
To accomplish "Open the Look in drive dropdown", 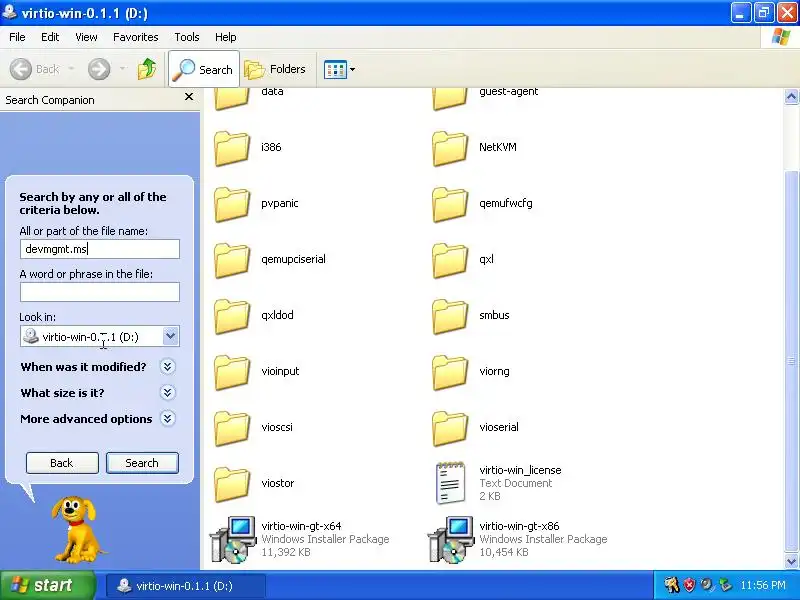I will point(170,336).
